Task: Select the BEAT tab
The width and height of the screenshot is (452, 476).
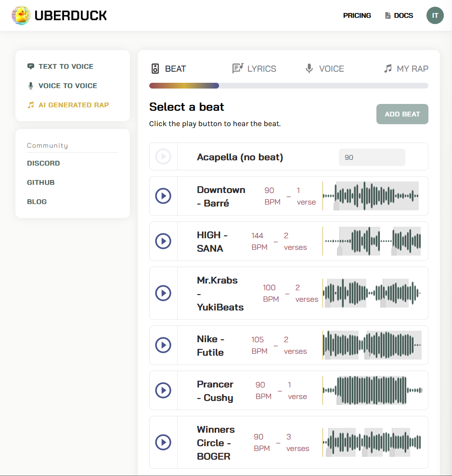Action: (x=169, y=69)
